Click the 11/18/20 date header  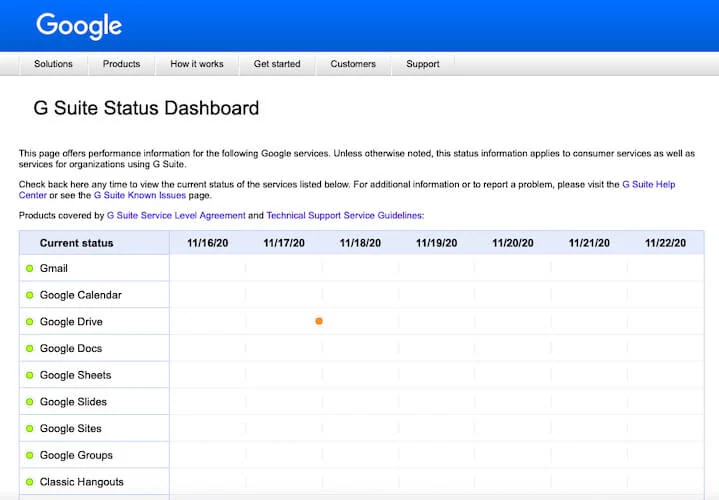pos(360,243)
